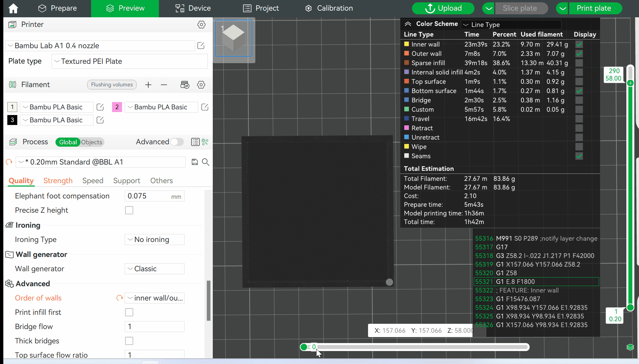Open the Others settings tab

tap(162, 181)
